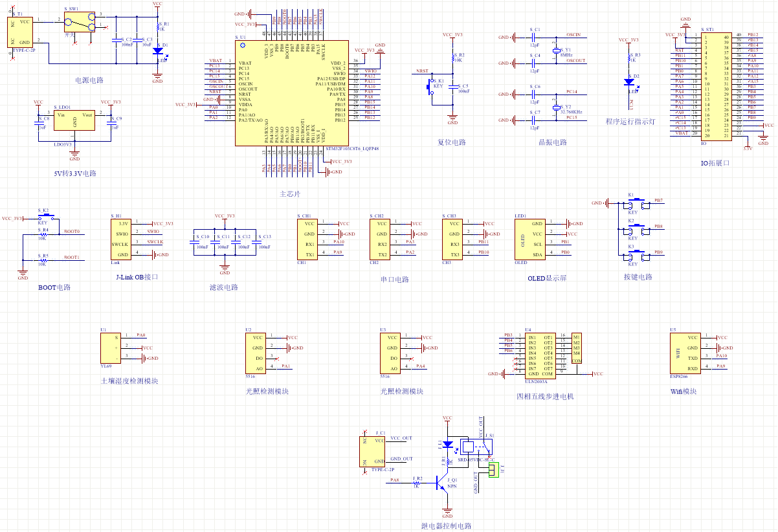
Task: Select the 主芯片 label
Action: [290, 194]
